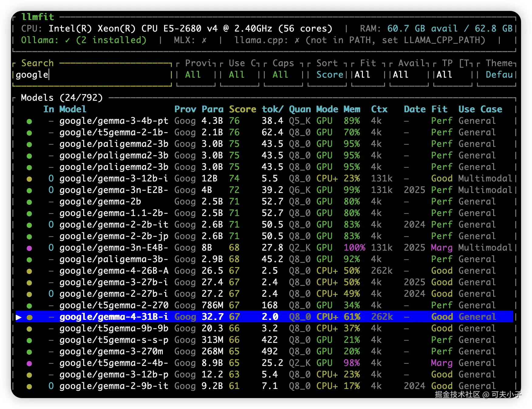Open the TP filter box

click(x=453, y=75)
